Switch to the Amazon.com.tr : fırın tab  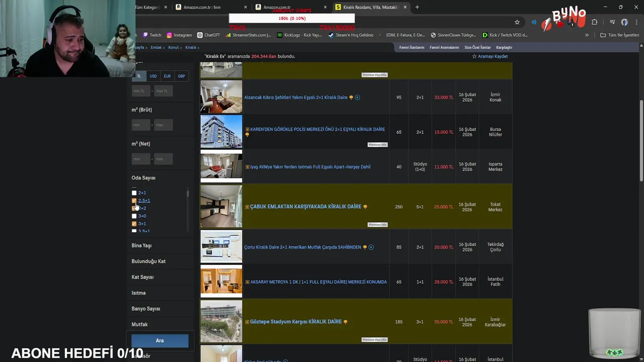[211, 7]
